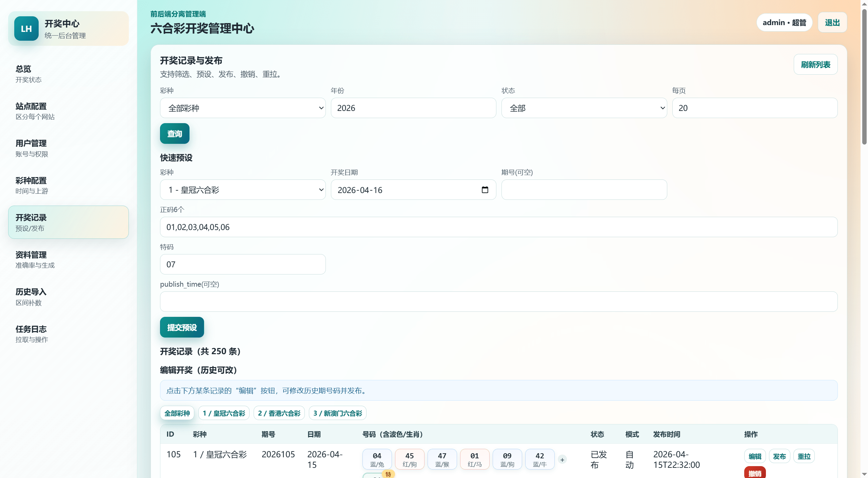
Task: Click 发布 for record 105
Action: click(779, 456)
